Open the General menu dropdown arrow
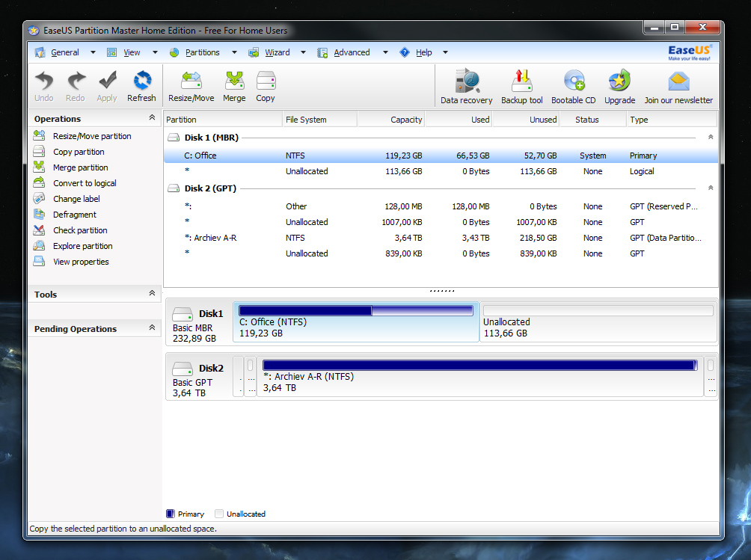 coord(93,52)
